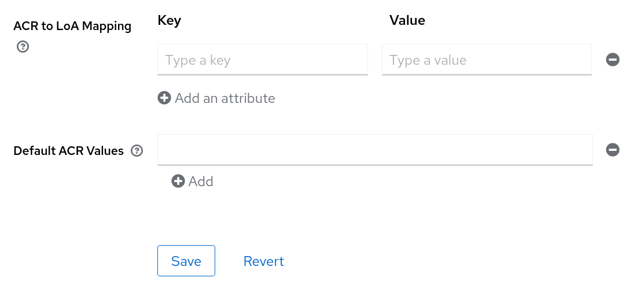The image size is (644, 296).
Task: Click the 'Type a value' placeholder text
Action: coord(428,60)
